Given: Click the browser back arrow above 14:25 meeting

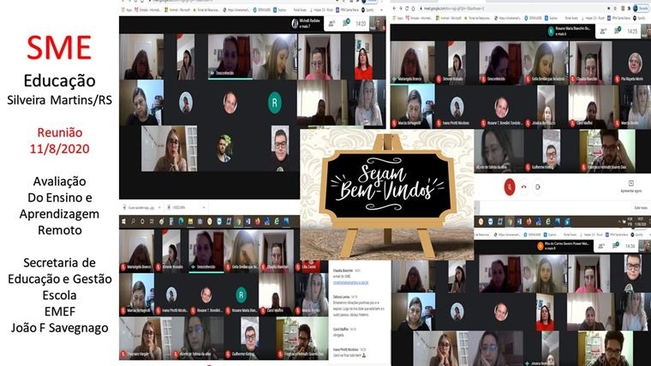Looking at the screenshot, I should click(394, 8).
